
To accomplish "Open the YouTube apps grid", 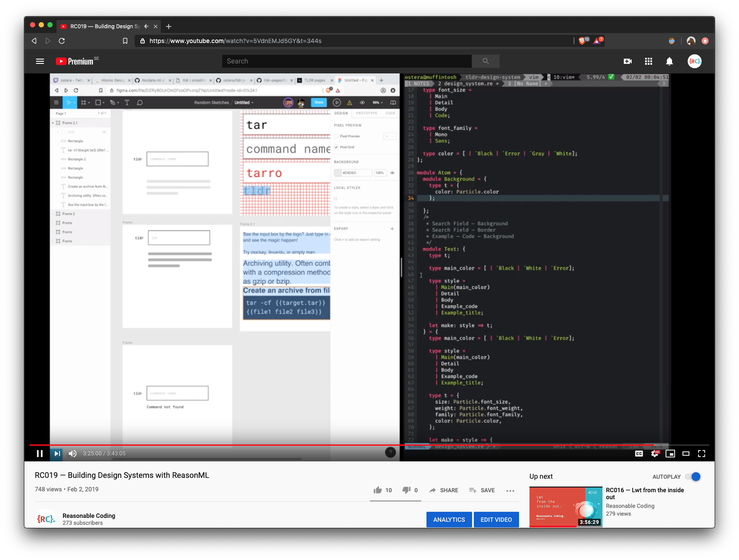I will [648, 61].
